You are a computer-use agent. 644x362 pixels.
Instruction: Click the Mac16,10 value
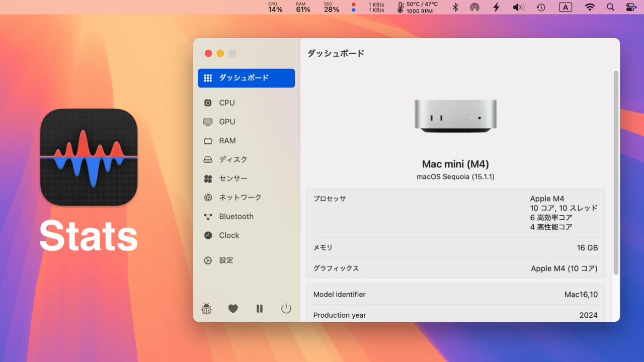581,295
